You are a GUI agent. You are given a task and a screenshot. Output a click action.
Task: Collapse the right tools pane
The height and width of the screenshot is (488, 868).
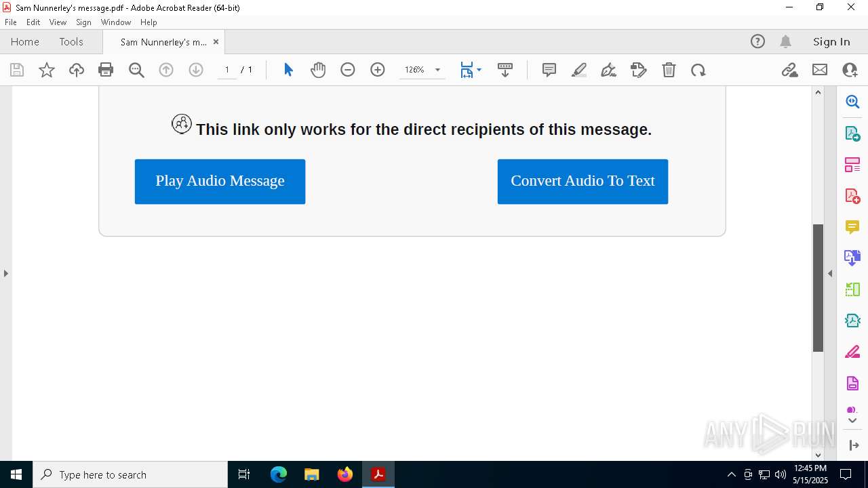pyautogui.click(x=853, y=445)
